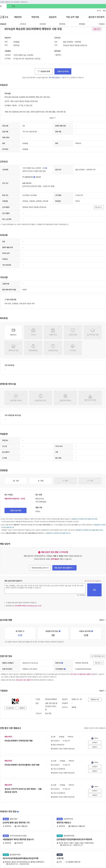This screenshot has width=106, height=868.
Task: Click the 전송 button
Action: [x=94, y=590]
